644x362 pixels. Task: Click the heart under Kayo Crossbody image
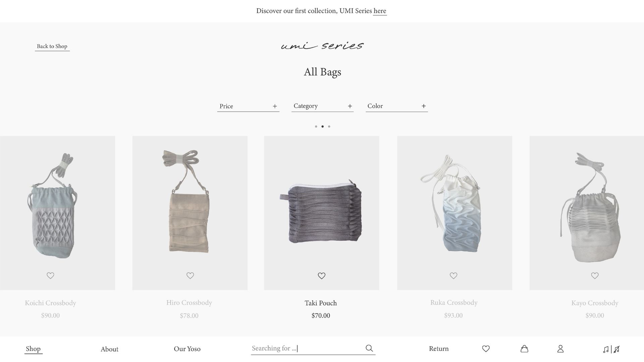(595, 276)
